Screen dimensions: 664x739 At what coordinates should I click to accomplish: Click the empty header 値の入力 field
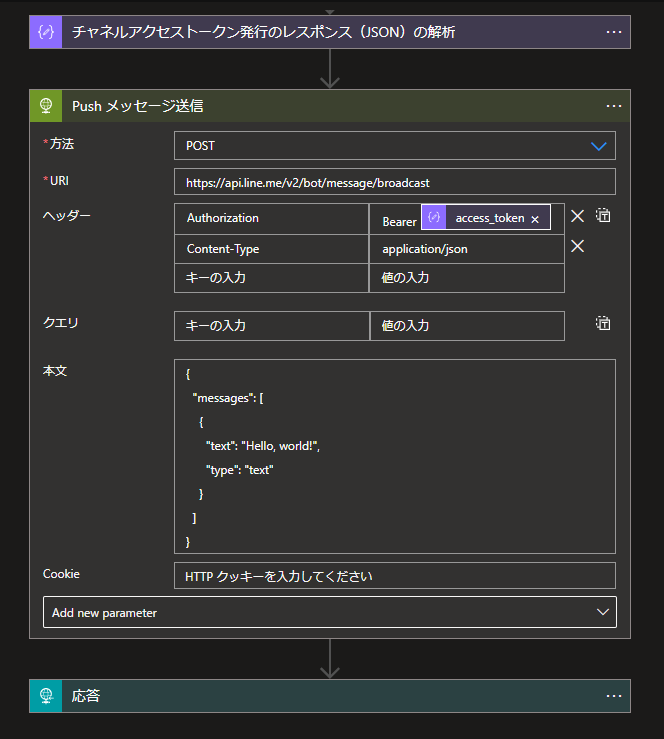pyautogui.click(x=467, y=278)
